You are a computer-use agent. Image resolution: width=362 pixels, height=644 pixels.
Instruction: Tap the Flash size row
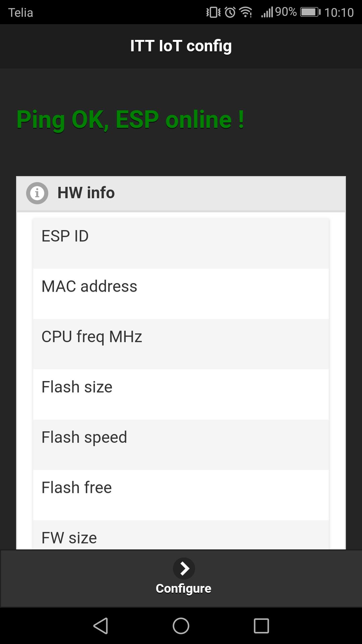(181, 394)
